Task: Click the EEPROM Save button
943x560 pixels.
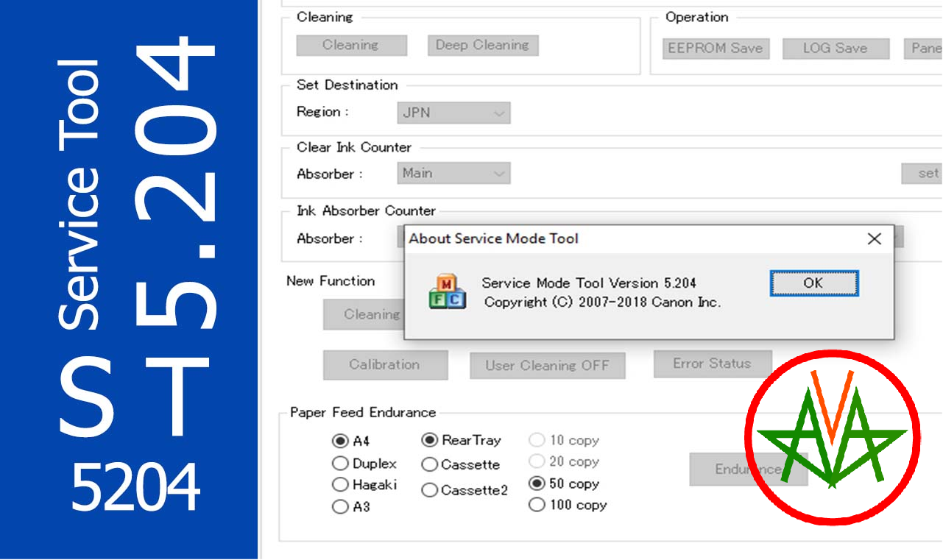Action: tap(715, 49)
